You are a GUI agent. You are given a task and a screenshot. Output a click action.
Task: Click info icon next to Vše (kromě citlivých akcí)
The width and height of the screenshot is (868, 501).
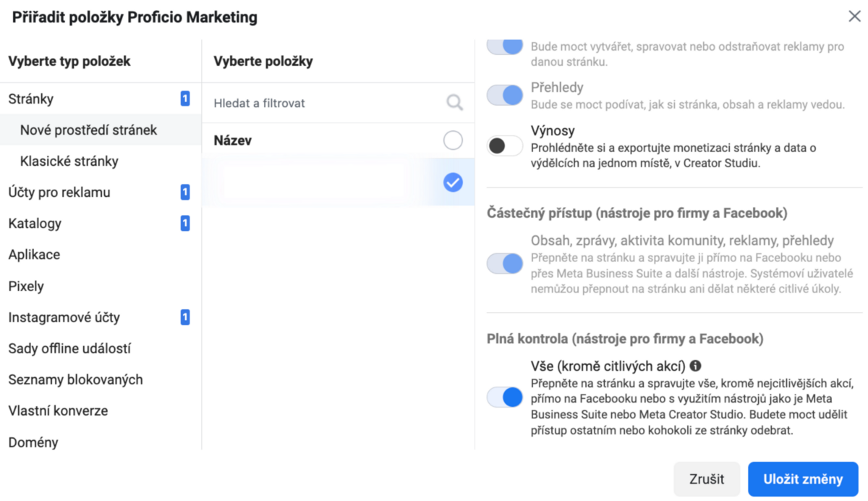click(695, 366)
